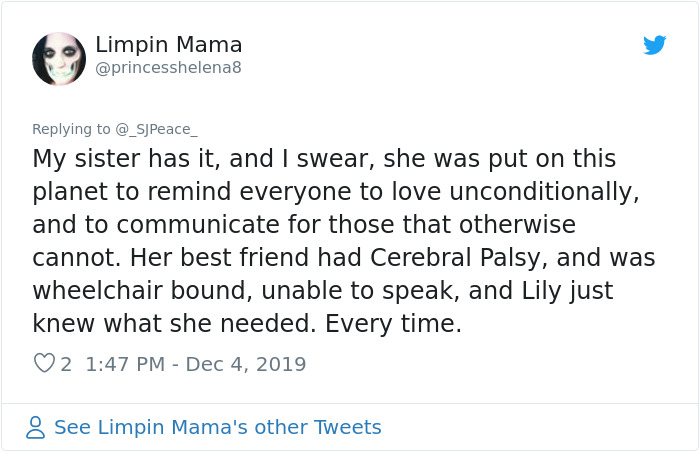This screenshot has width=700, height=452.
Task: Click the like count number 2
Action: (x=66, y=365)
